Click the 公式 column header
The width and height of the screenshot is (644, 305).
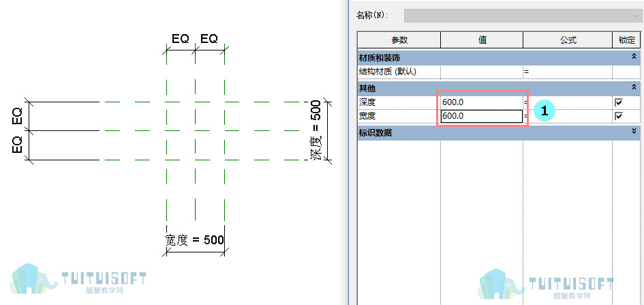coord(568,40)
